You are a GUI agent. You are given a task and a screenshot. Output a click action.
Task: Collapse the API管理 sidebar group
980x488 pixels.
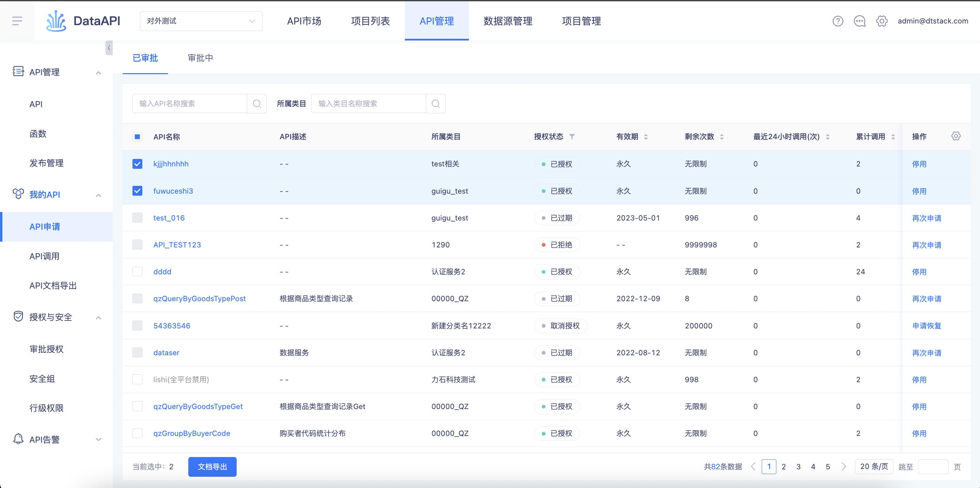pos(98,72)
